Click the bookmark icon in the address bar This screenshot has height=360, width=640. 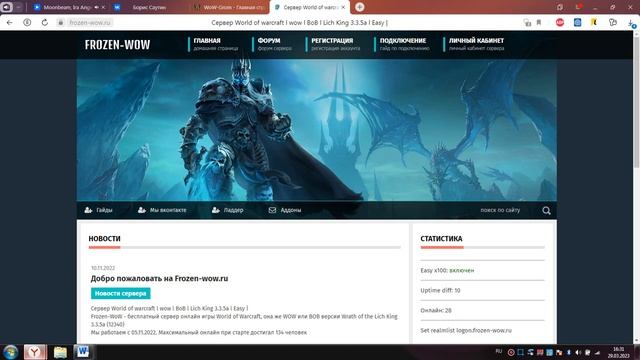pos(539,22)
